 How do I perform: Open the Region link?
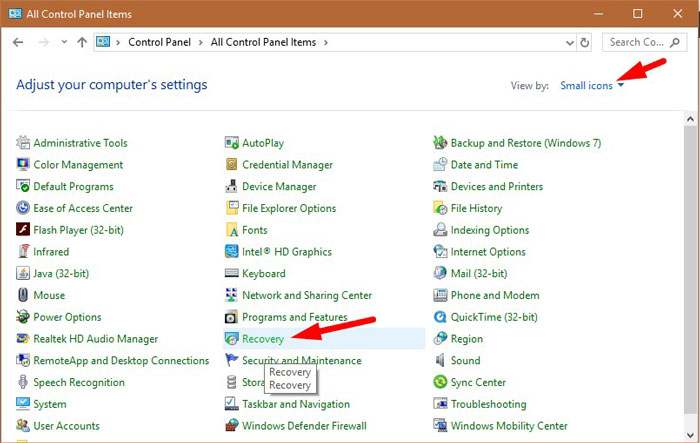pos(467,339)
